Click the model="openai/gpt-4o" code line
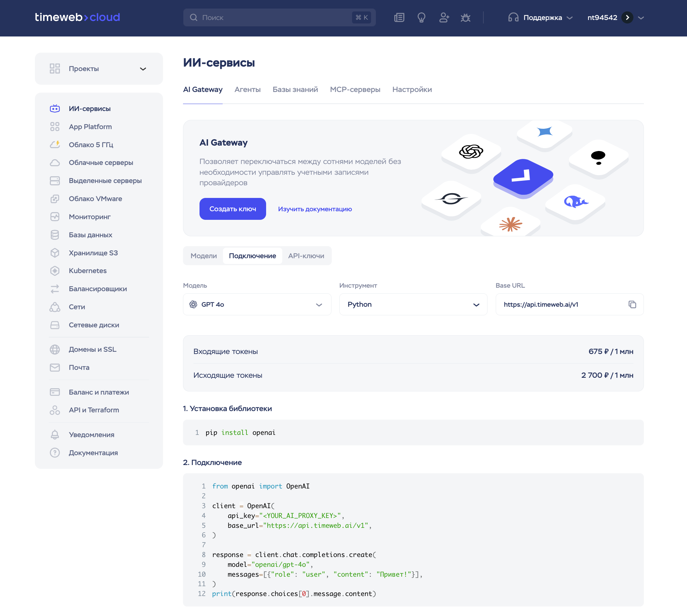 click(270, 565)
